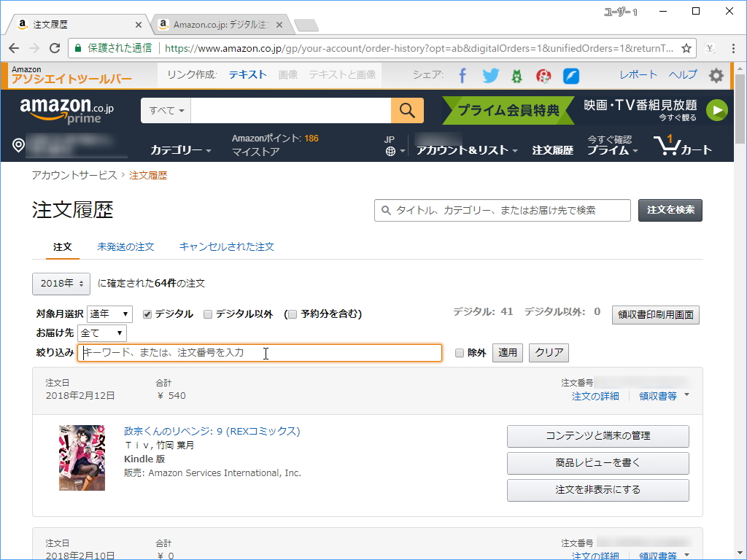Share on Twitter via associates toolbar
Viewport: 747px width, 560px height.
489,74
